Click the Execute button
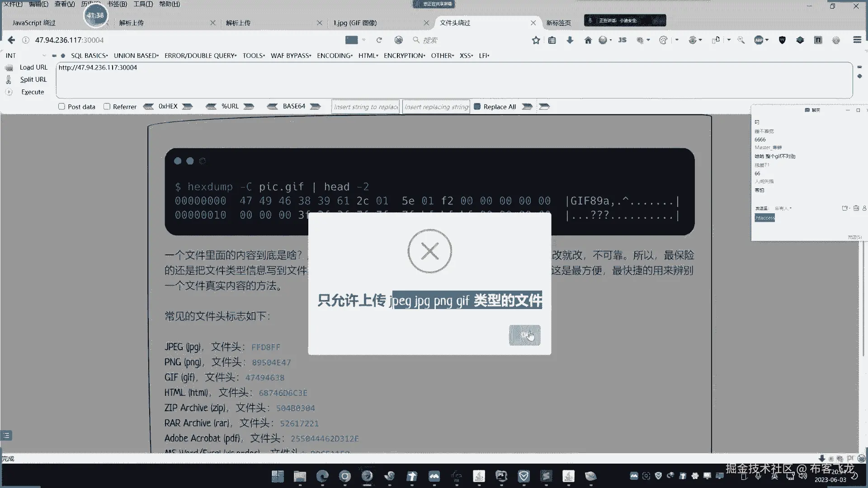Screen dimensions: 868x488 pyautogui.click(x=33, y=92)
